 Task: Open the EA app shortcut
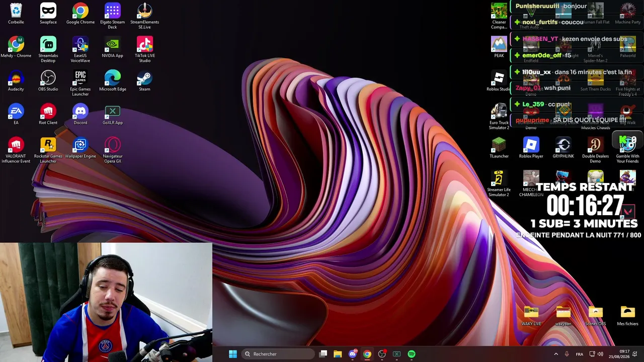[16, 114]
